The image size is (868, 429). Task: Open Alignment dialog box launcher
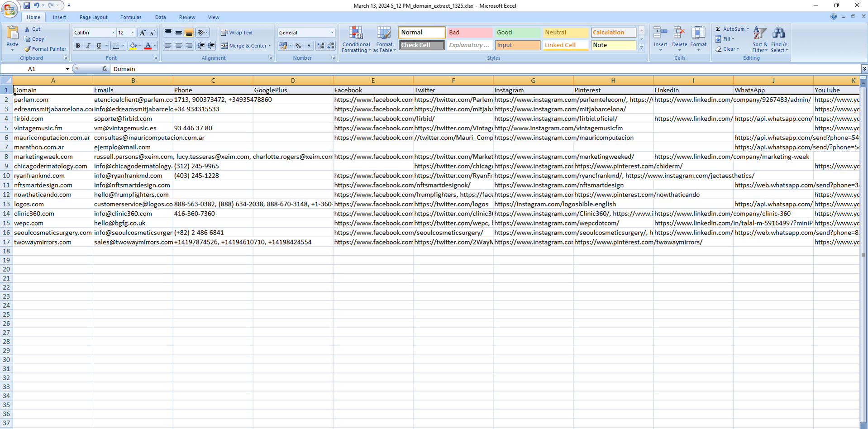click(271, 58)
